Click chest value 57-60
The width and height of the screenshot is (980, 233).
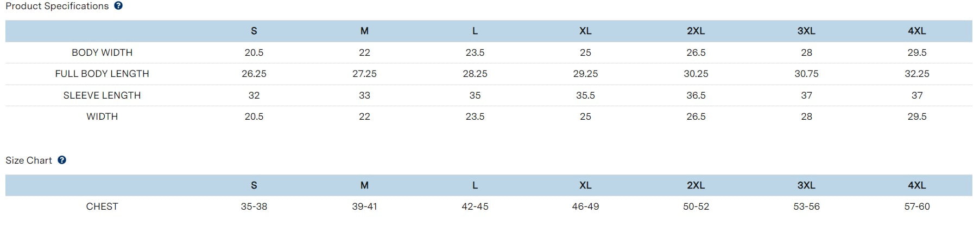point(916,206)
